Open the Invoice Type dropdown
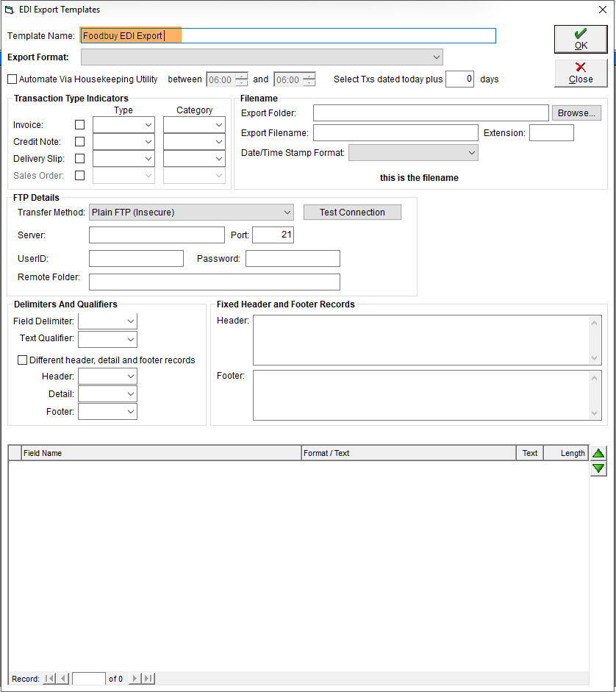The width and height of the screenshot is (616, 692). coord(123,125)
